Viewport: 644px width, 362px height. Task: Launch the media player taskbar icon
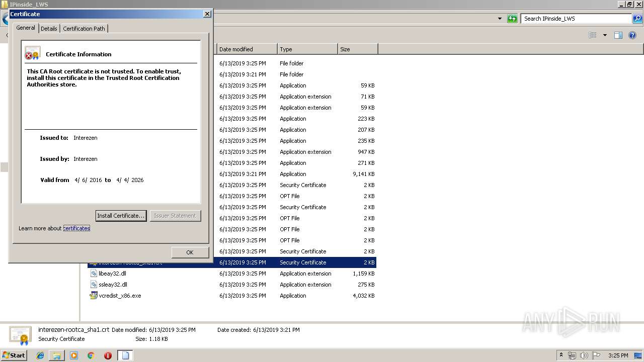coord(74,355)
